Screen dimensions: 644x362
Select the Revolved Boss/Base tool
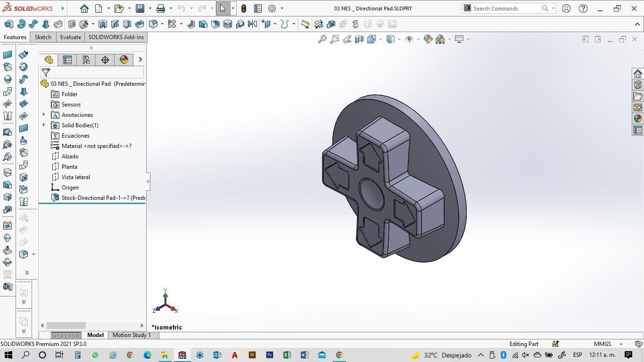coord(21,24)
